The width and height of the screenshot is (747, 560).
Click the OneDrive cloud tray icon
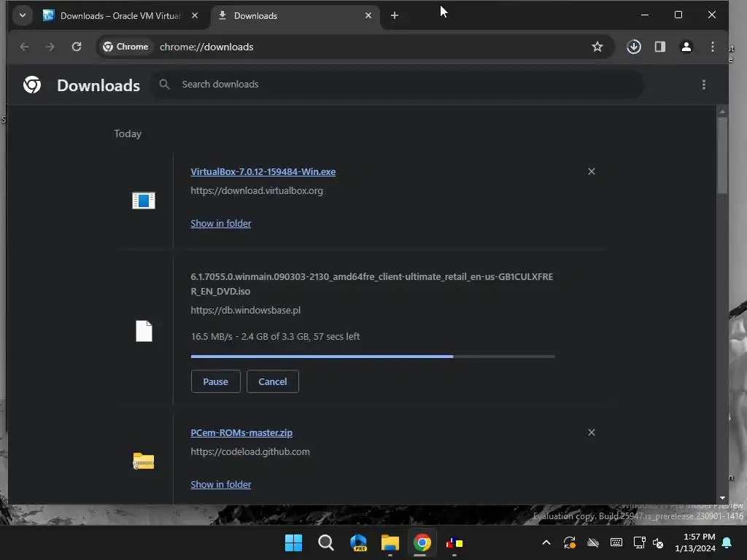click(593, 542)
